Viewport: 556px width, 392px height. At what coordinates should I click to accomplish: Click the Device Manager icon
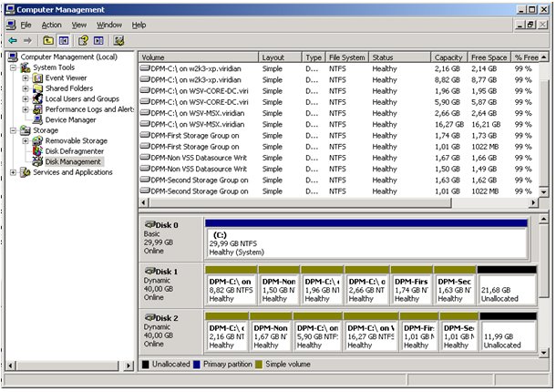[x=37, y=120]
